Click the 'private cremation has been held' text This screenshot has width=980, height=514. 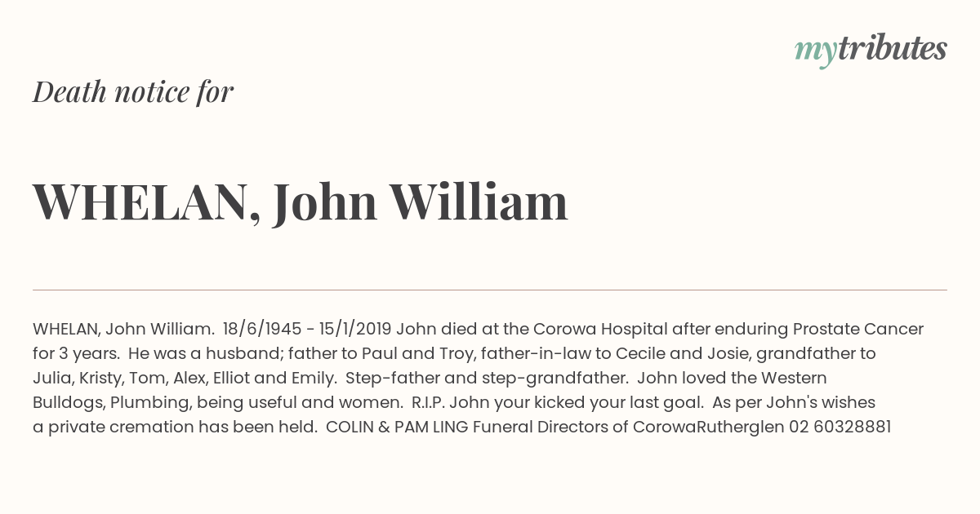point(182,427)
